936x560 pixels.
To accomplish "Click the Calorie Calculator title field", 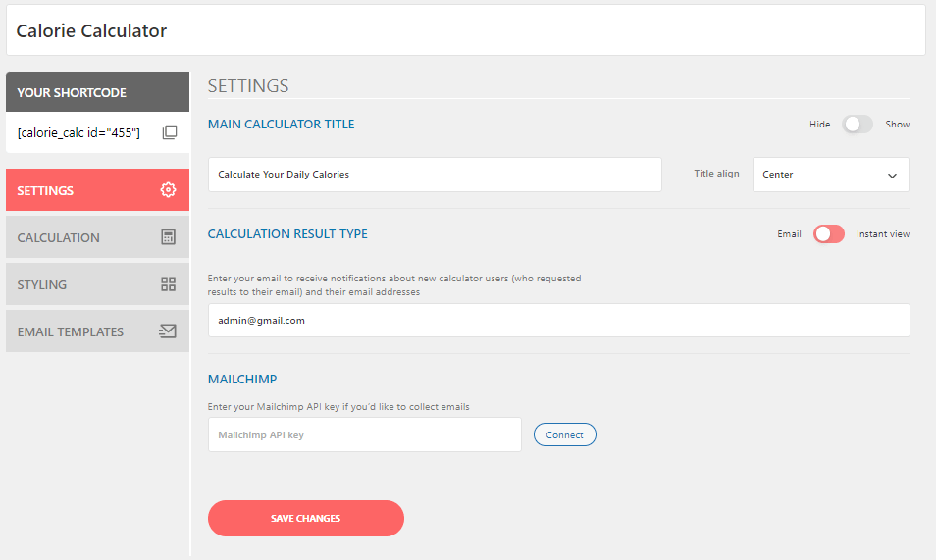I will [466, 30].
